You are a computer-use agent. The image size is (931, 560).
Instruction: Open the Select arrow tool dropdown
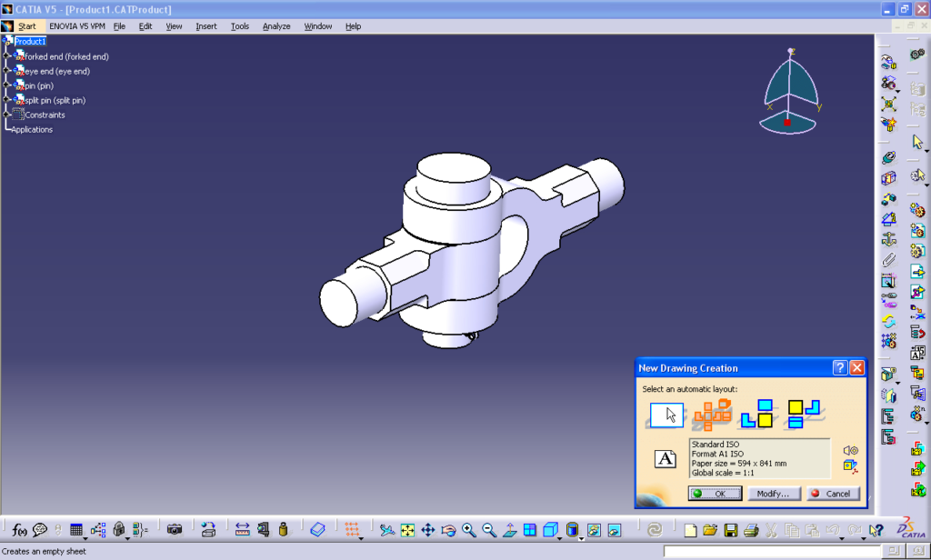(x=926, y=150)
